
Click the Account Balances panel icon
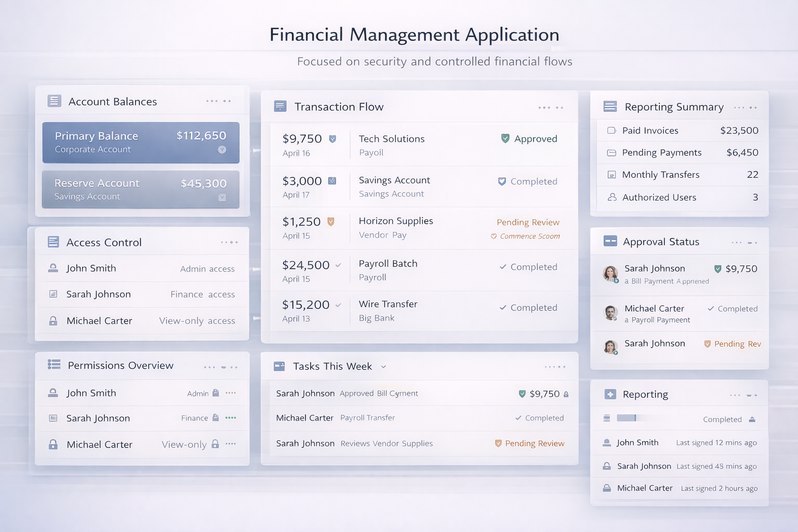54,101
